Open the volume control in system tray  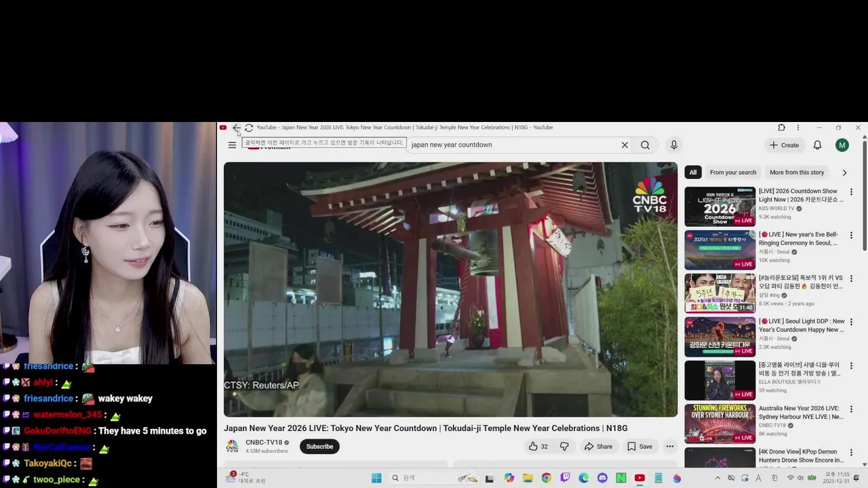point(801,478)
